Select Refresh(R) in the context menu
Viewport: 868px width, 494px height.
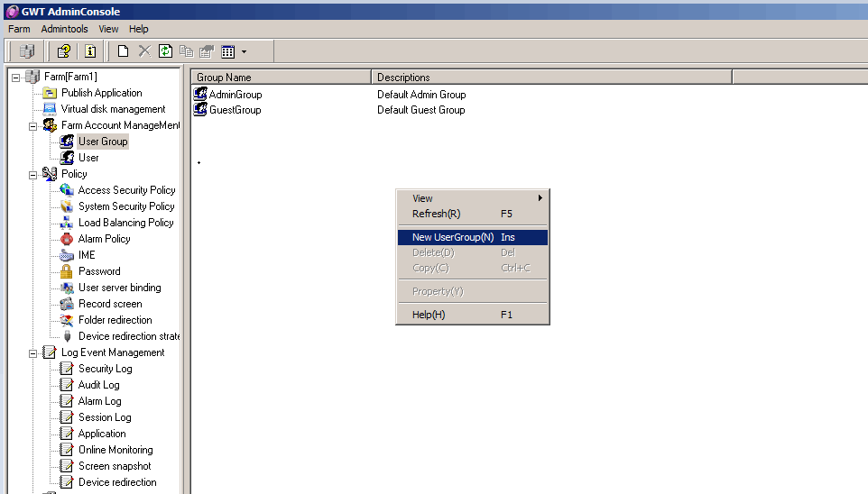pyautogui.click(x=436, y=214)
